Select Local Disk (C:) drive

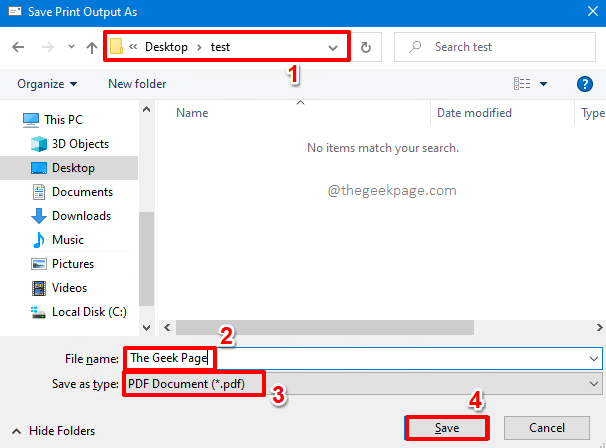pyautogui.click(x=88, y=312)
